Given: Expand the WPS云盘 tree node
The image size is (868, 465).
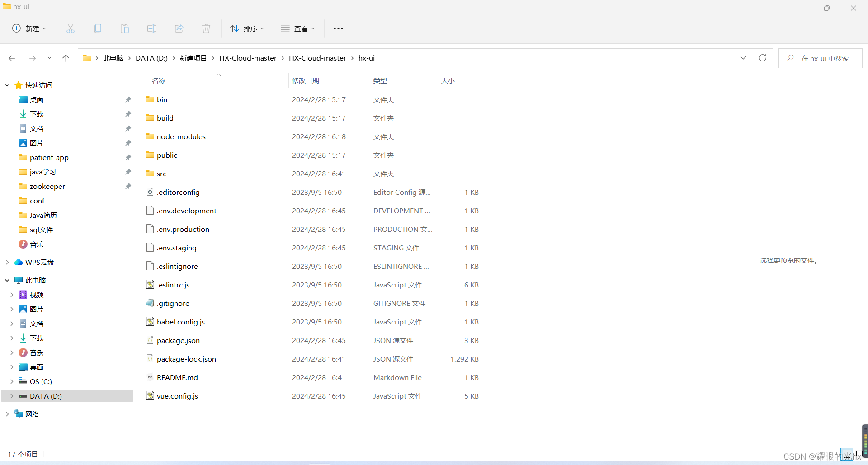Looking at the screenshot, I should coord(7,262).
